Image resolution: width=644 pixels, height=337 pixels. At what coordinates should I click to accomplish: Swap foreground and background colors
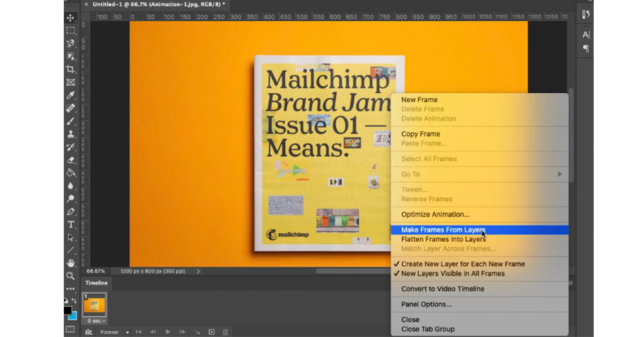(x=74, y=301)
